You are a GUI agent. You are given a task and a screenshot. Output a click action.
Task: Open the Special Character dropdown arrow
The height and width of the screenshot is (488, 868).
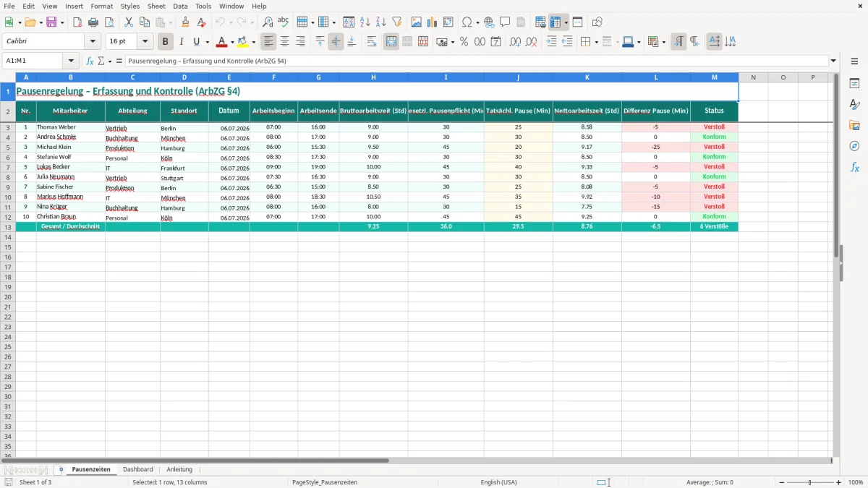point(478,22)
